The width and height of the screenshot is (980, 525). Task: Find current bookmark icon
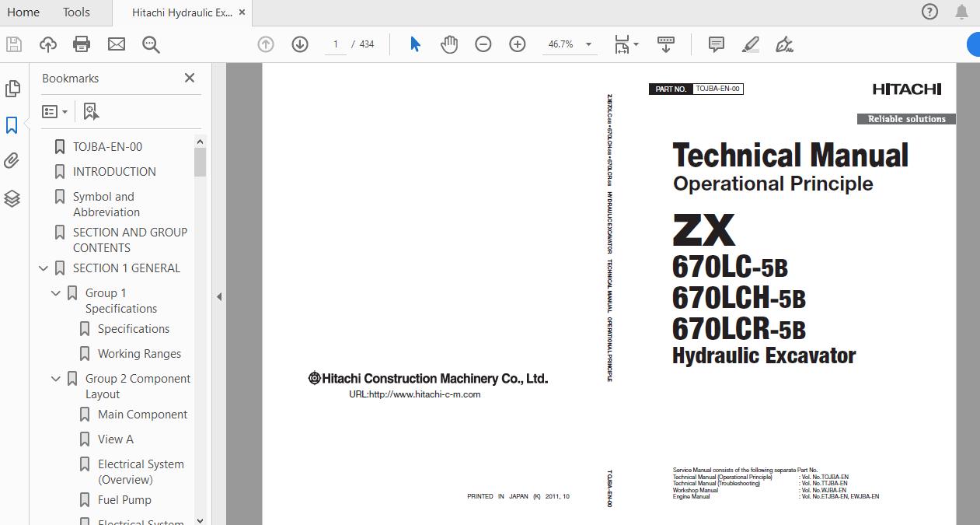click(92, 111)
